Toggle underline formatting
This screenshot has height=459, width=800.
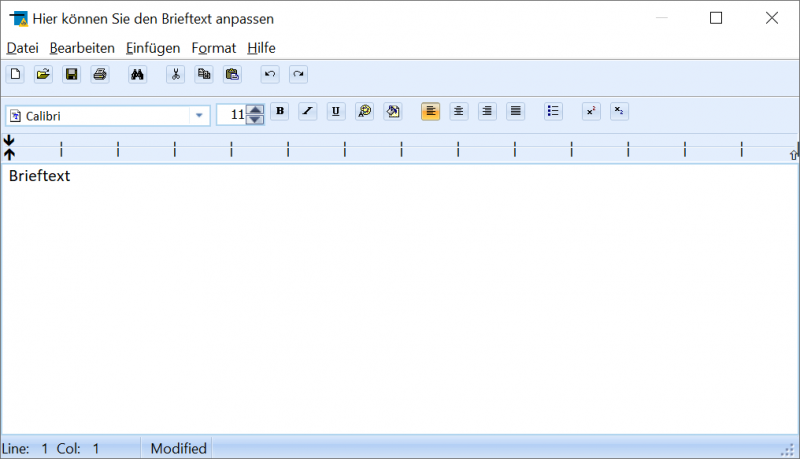click(336, 111)
